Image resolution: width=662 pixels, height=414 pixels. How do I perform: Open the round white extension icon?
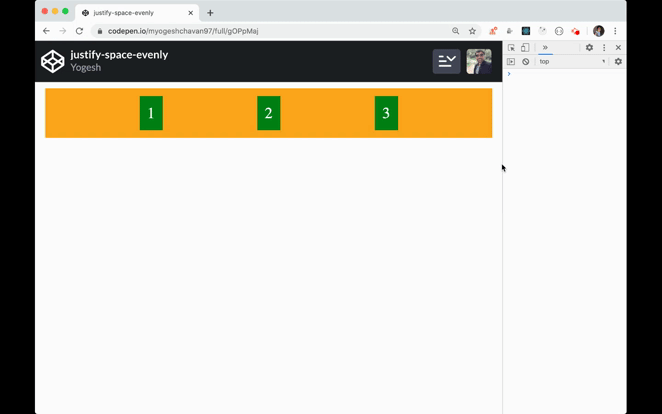543,31
